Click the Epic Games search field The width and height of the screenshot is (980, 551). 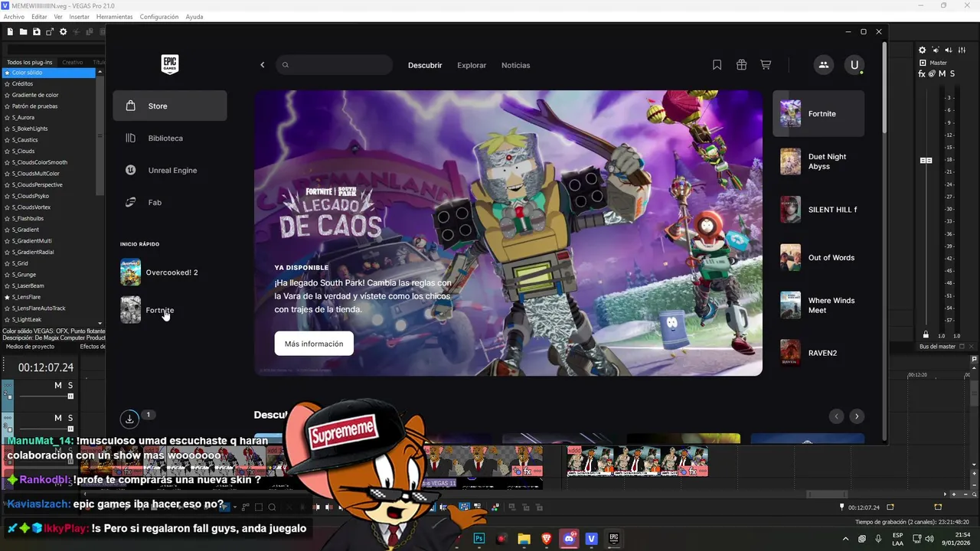coord(333,65)
